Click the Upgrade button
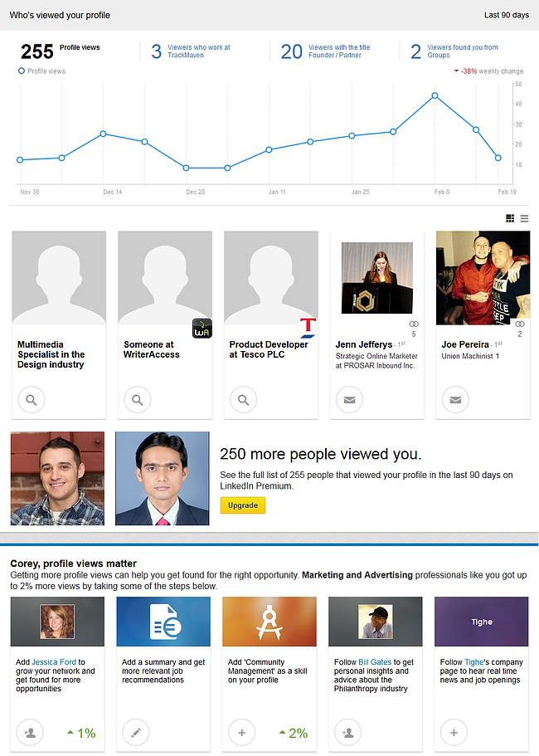This screenshot has height=756, width=539. coord(243,505)
